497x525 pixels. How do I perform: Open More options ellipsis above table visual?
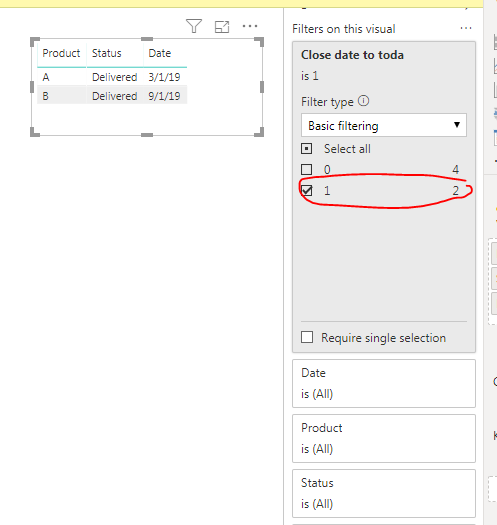pos(250,26)
